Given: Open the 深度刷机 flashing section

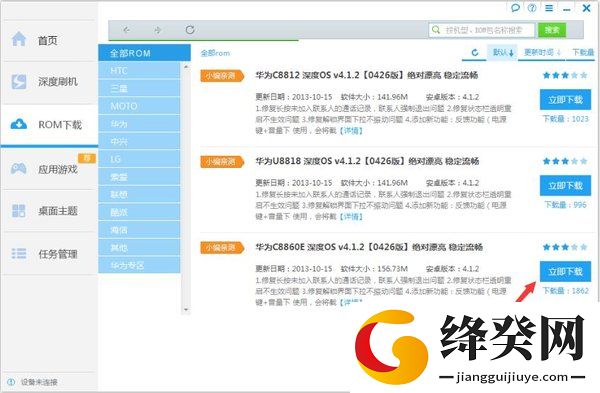Looking at the screenshot, I should click(49, 82).
